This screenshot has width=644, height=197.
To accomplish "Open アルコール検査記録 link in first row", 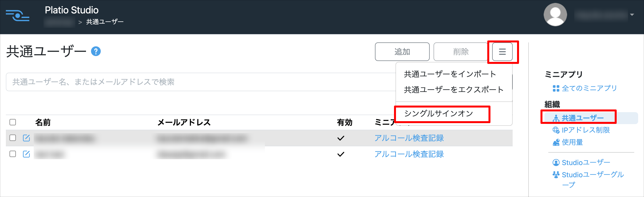I will pyautogui.click(x=409, y=138).
